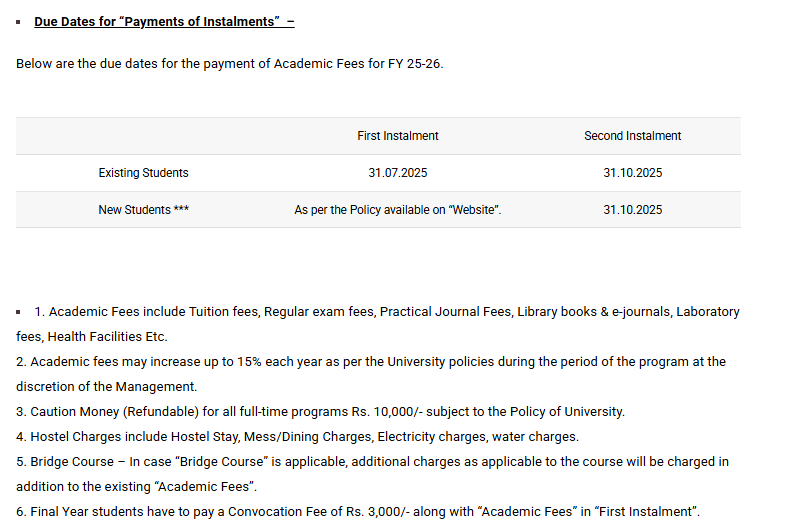Click the New Students second instalment date
790x530 pixels.
click(632, 210)
